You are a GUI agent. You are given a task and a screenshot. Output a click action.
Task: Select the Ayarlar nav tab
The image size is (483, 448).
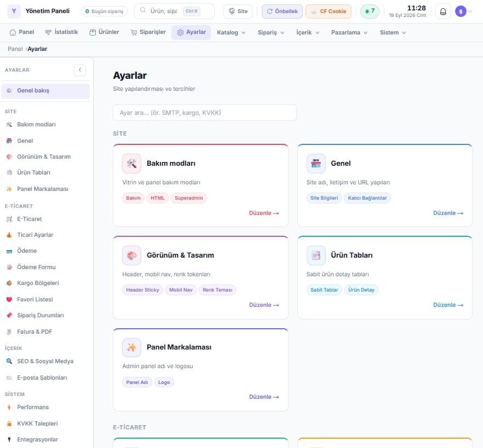pos(191,32)
